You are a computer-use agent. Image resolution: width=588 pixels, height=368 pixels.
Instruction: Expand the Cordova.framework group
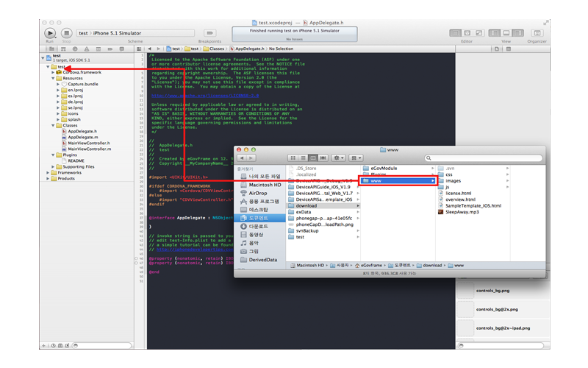54,73
